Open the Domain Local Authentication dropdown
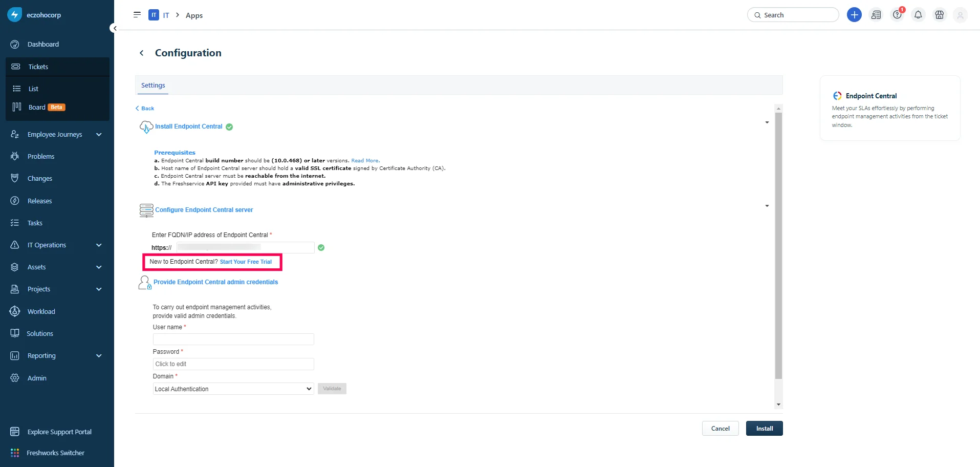This screenshot has width=980, height=467. [x=233, y=389]
